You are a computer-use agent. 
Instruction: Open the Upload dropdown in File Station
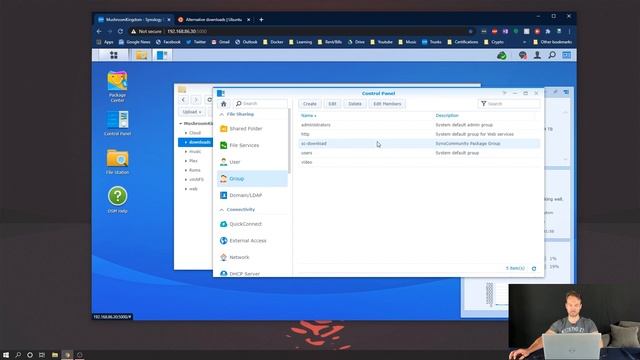[192, 112]
